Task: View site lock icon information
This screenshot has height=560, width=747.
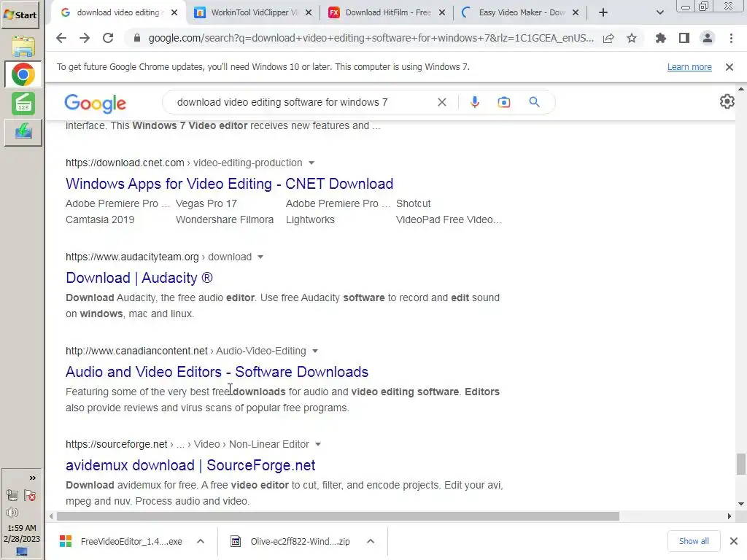Action: click(136, 38)
